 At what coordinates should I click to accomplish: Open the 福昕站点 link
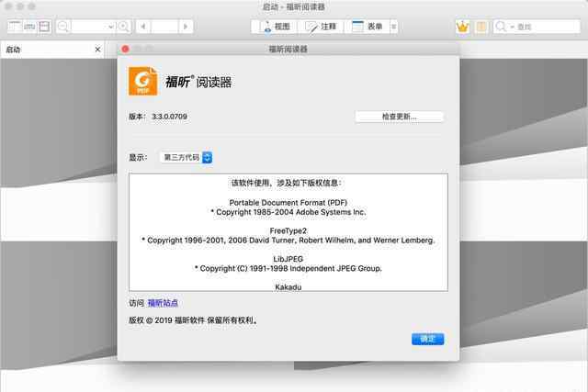(163, 303)
